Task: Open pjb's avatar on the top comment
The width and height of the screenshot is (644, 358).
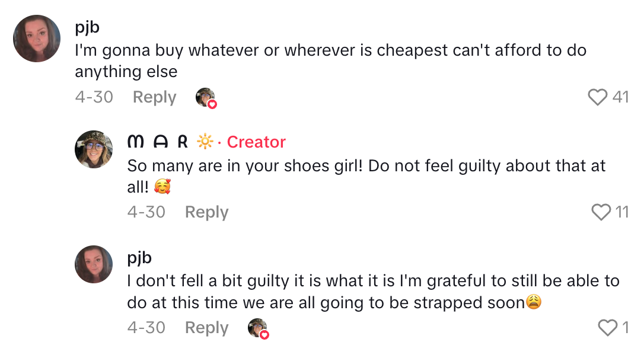Action: click(x=37, y=39)
